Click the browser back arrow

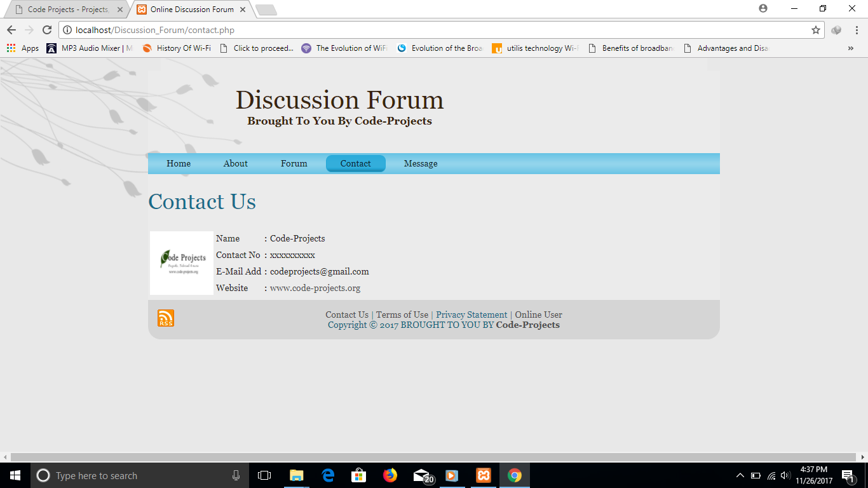click(11, 29)
